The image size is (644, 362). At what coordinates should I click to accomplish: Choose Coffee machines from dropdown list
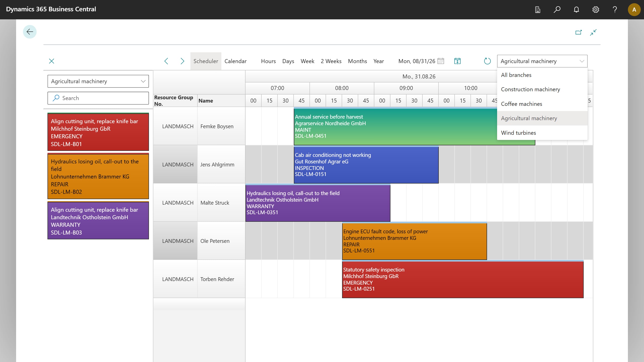(x=542, y=104)
